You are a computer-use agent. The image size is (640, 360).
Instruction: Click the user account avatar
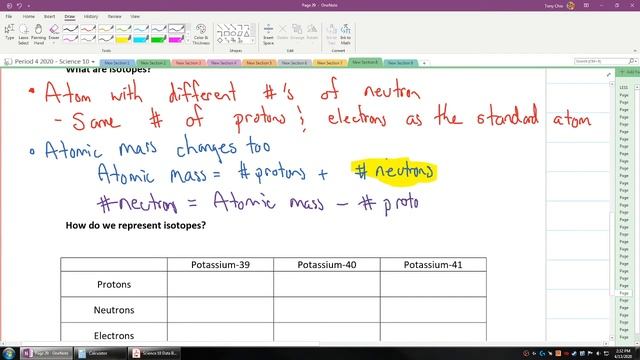pyautogui.click(x=571, y=6)
